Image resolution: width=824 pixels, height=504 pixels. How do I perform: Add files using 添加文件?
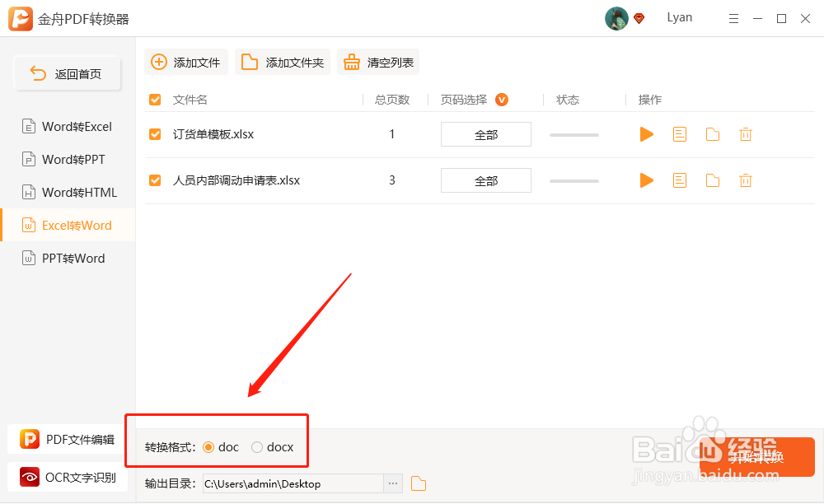(186, 61)
